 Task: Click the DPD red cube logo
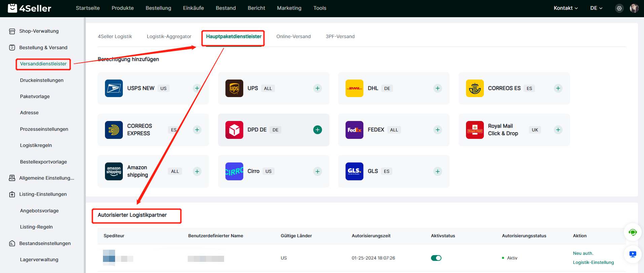pyautogui.click(x=234, y=130)
